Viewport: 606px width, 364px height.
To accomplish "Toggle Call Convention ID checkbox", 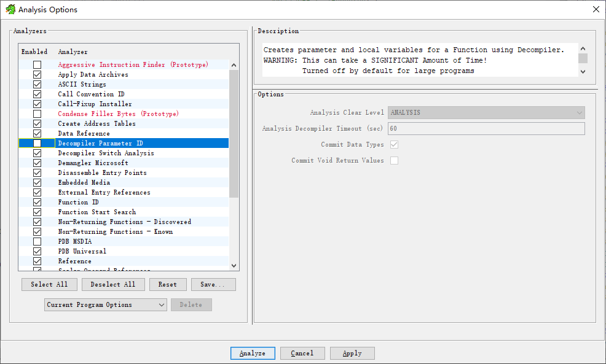I will [x=37, y=94].
